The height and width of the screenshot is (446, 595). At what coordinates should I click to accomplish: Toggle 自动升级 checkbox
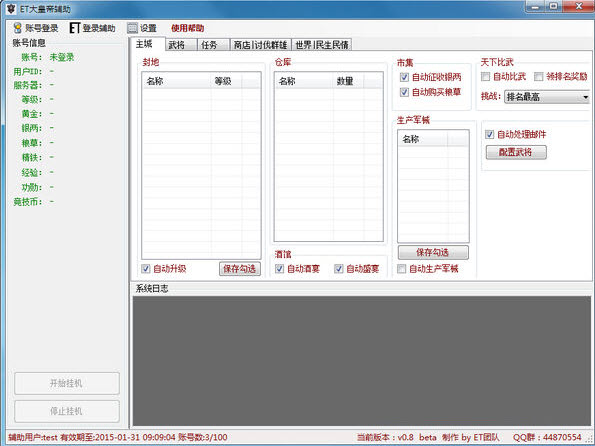[146, 269]
